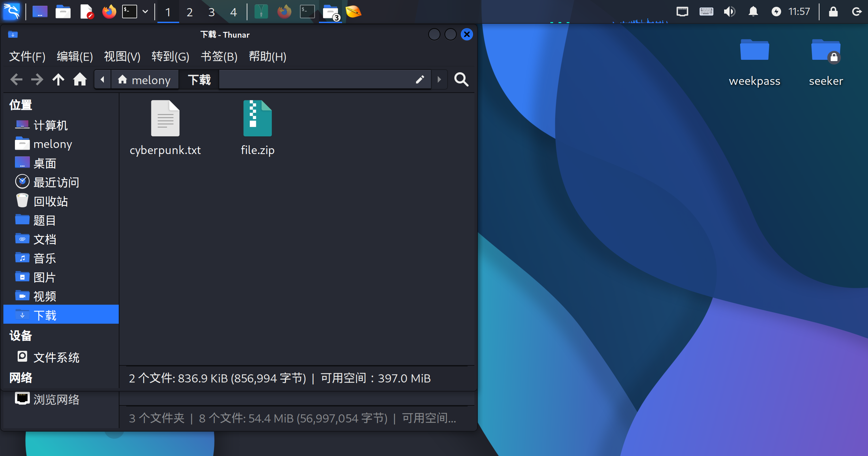
Task: Open file.zip archive icon
Action: click(257, 118)
